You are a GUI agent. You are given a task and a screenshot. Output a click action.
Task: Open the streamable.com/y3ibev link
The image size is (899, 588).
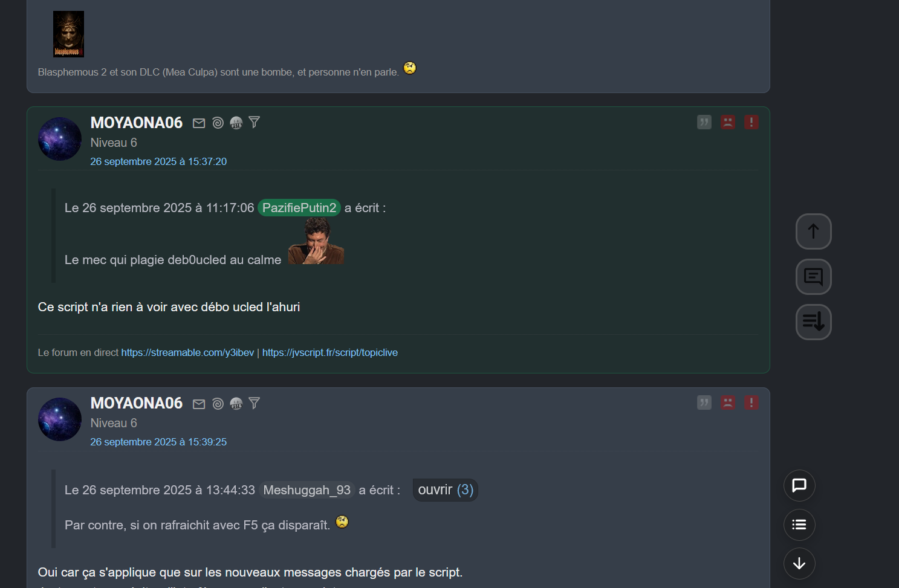pyautogui.click(x=187, y=352)
